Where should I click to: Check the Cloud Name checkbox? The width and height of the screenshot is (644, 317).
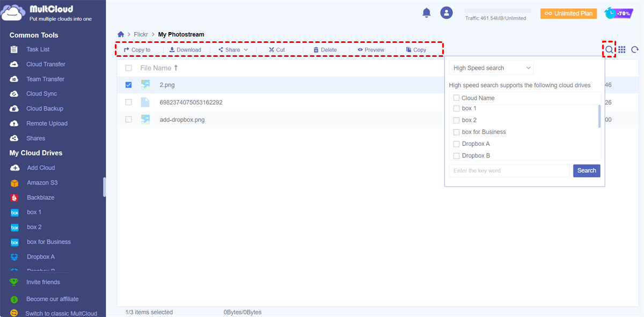click(457, 98)
